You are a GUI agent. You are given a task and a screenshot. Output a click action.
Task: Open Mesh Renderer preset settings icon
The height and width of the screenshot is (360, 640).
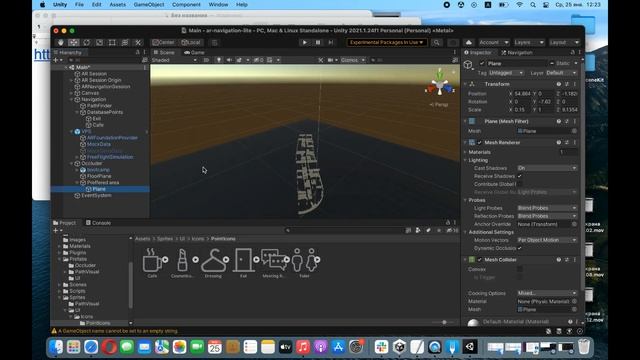pos(567,142)
